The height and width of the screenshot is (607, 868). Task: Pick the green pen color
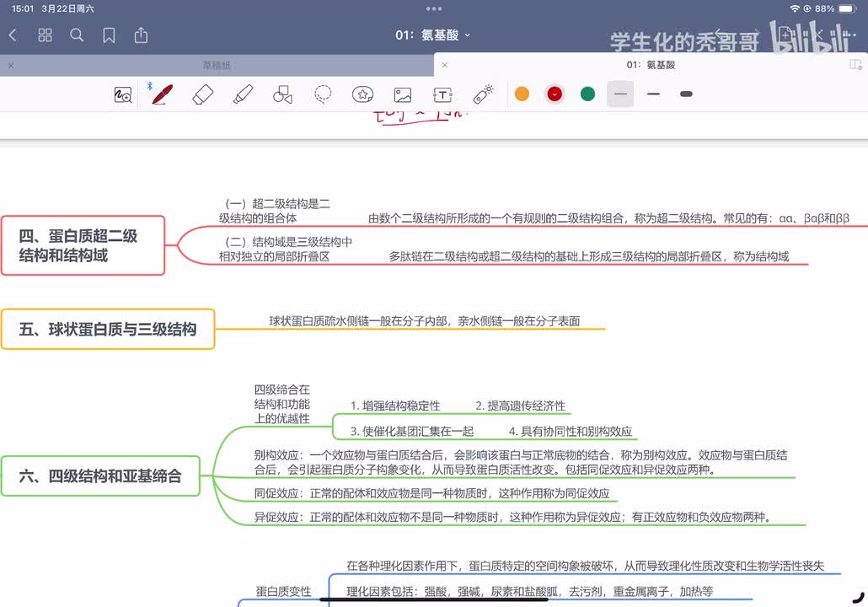[587, 94]
